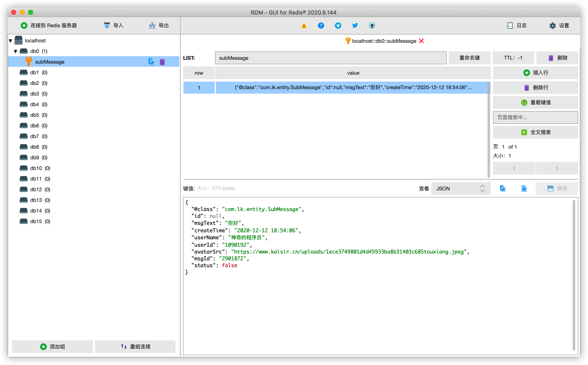Screen dimensions: 588x365
Task: Close the localhost::db0::subMessage tab
Action: (x=421, y=41)
